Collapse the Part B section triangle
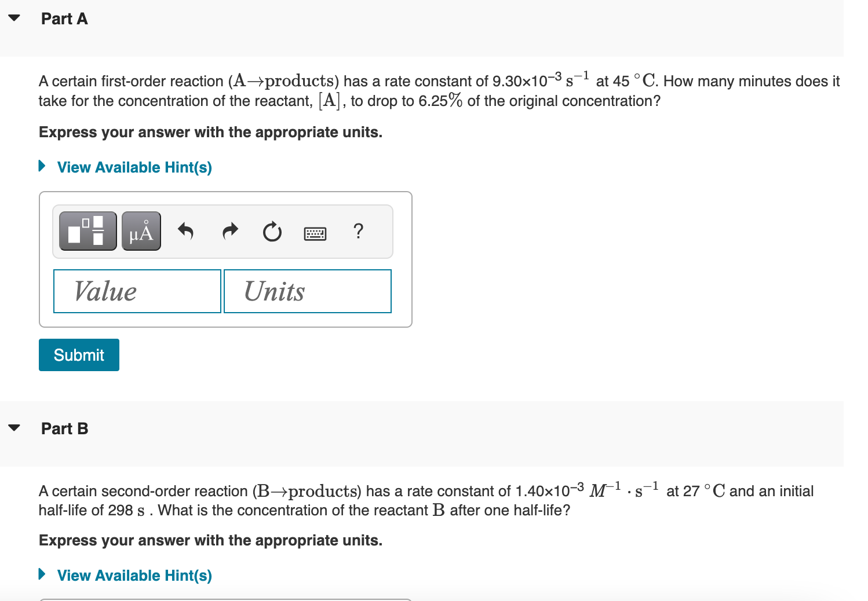This screenshot has height=601, width=868. coord(14,427)
